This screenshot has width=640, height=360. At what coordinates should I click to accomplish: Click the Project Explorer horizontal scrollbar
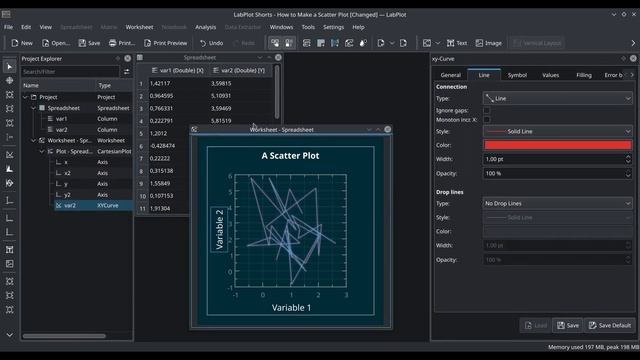tap(64, 336)
